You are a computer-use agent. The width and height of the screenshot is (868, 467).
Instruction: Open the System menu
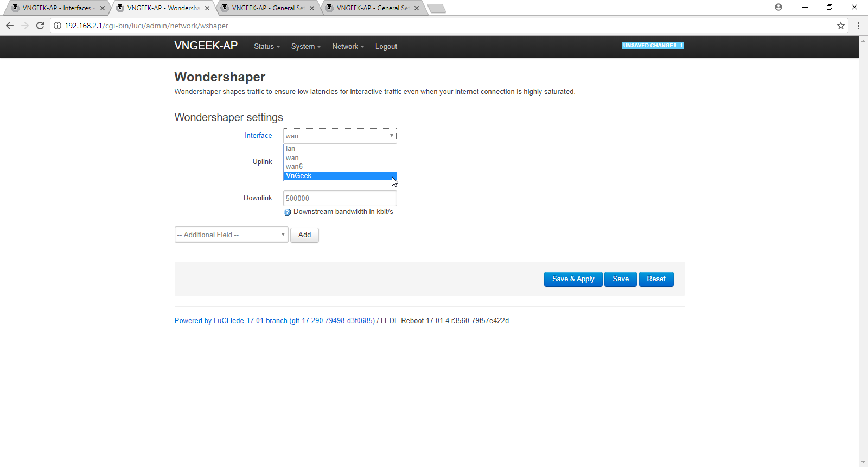click(306, 47)
